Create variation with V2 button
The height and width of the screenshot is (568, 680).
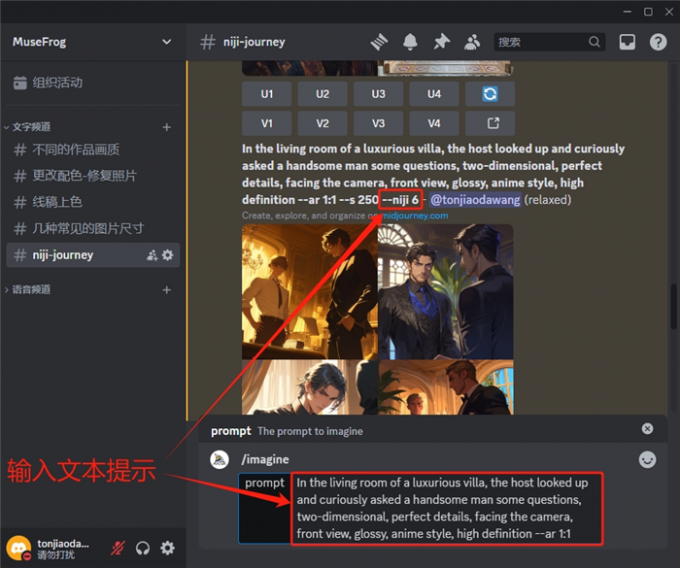click(322, 123)
